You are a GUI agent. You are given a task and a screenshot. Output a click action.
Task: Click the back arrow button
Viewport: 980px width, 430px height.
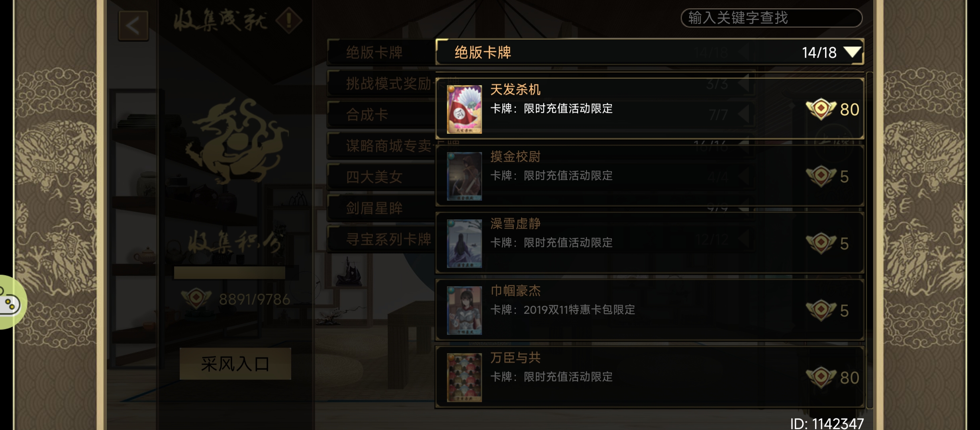tap(133, 26)
